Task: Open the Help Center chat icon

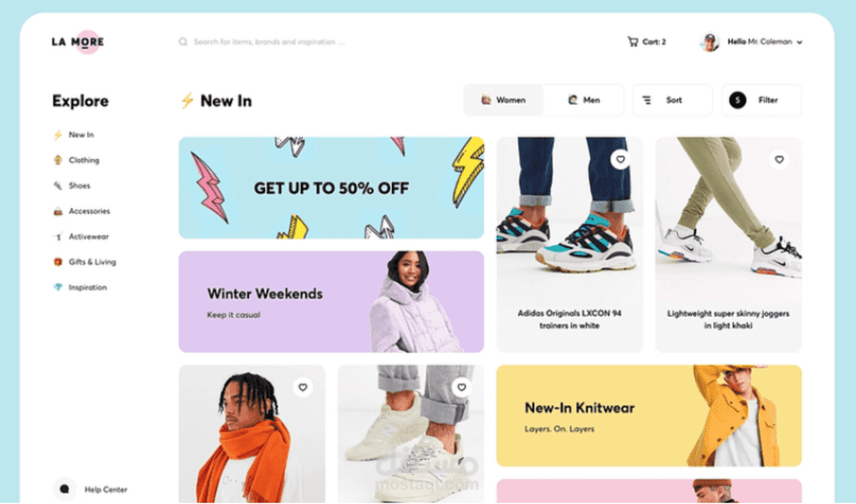Action: (64, 489)
